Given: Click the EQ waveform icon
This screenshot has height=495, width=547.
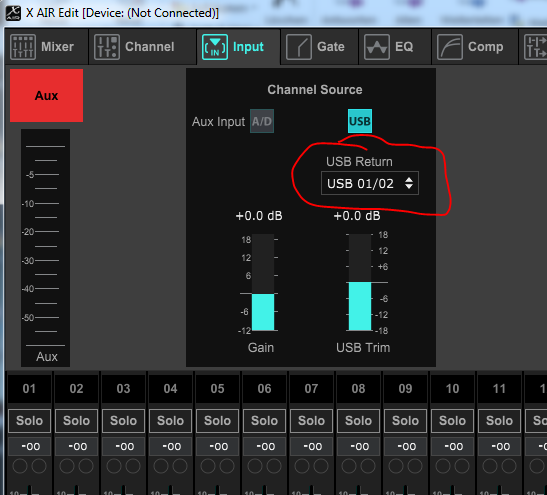Looking at the screenshot, I should click(377, 47).
